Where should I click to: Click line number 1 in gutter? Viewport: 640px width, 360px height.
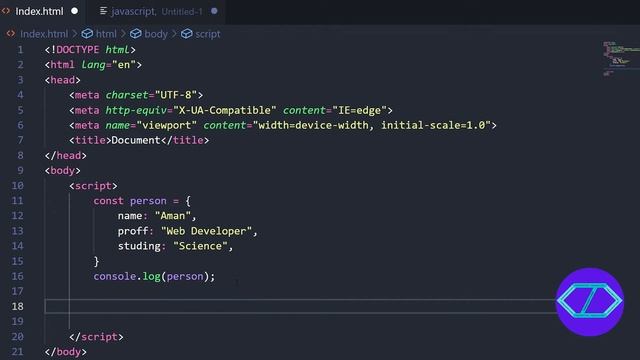[20, 50]
